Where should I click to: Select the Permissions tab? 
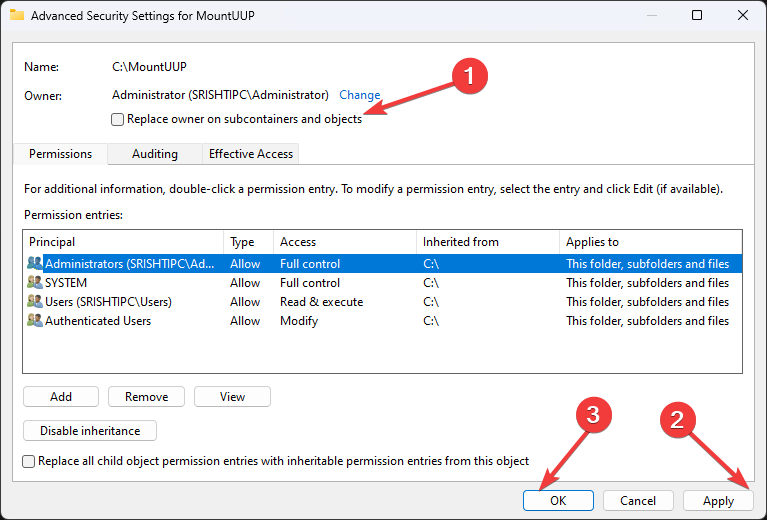point(60,154)
